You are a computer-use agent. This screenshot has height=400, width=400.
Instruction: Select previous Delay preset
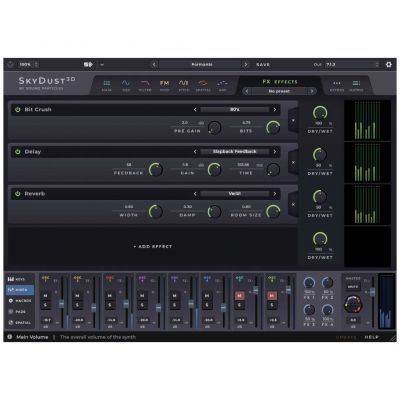point(195,152)
